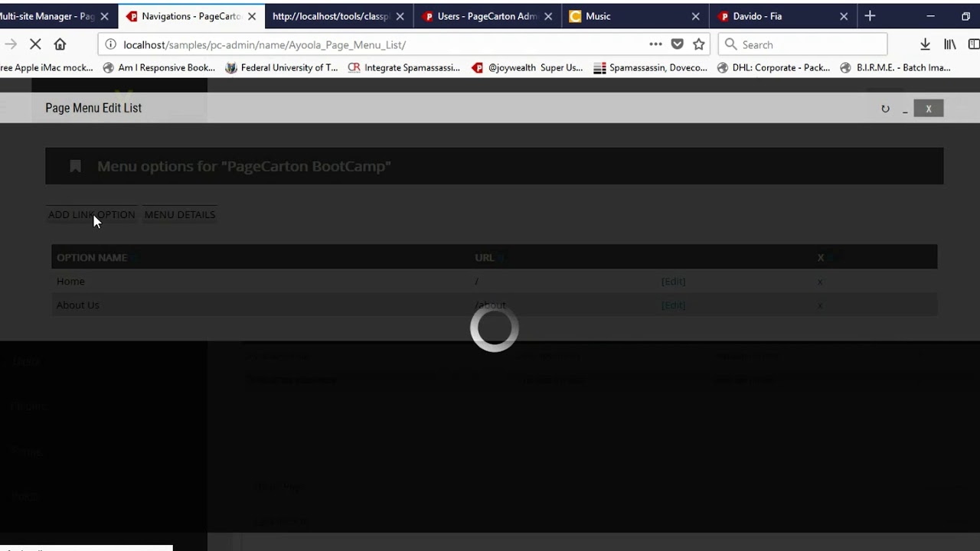Click OPTION NAME column header
This screenshot has width=980, height=551.
92,257
